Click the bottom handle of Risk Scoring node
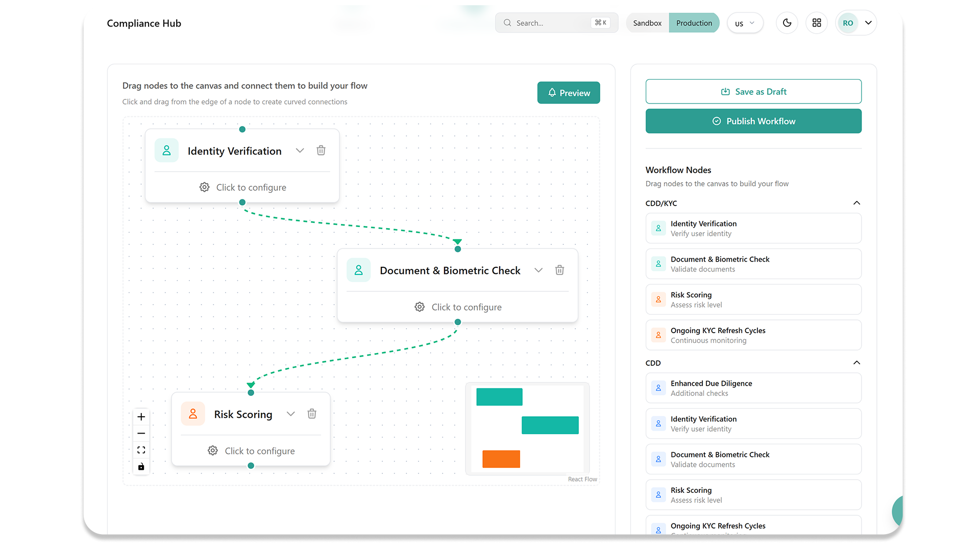Viewport: 980px width, 551px height. point(251,466)
